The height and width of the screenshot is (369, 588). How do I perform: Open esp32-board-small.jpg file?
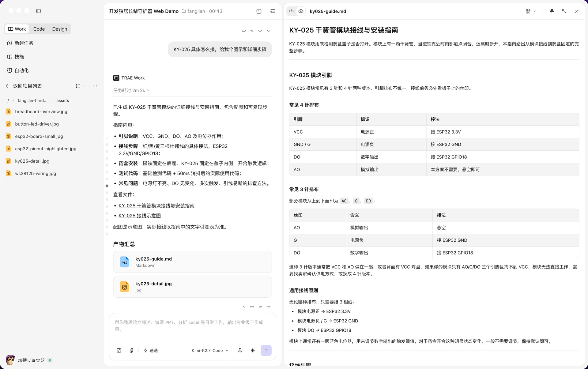[x=39, y=137]
